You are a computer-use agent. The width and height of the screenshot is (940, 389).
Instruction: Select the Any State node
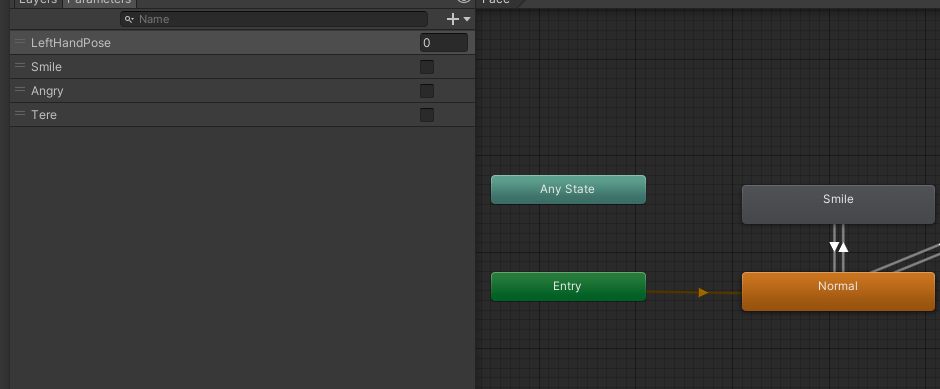coord(568,189)
